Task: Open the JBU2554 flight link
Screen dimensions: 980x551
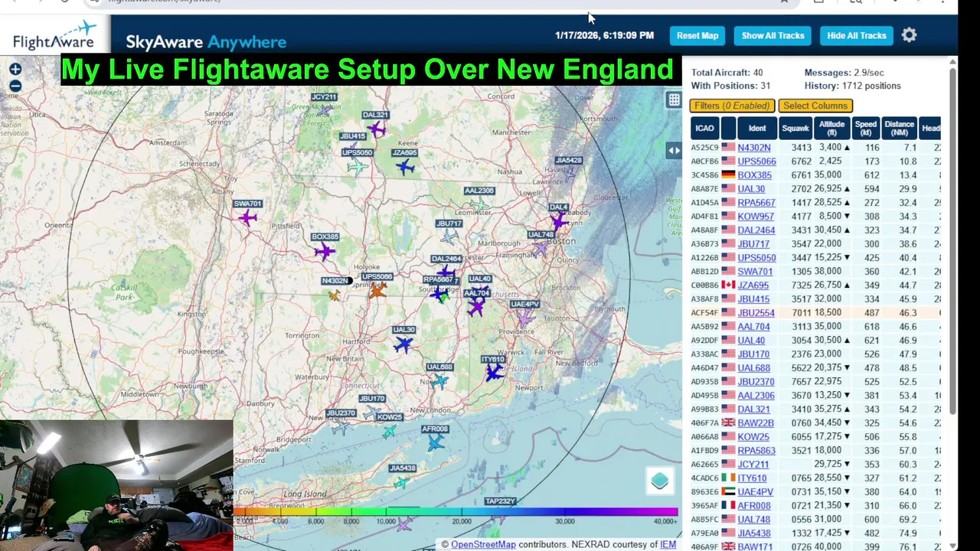Action: [x=756, y=313]
